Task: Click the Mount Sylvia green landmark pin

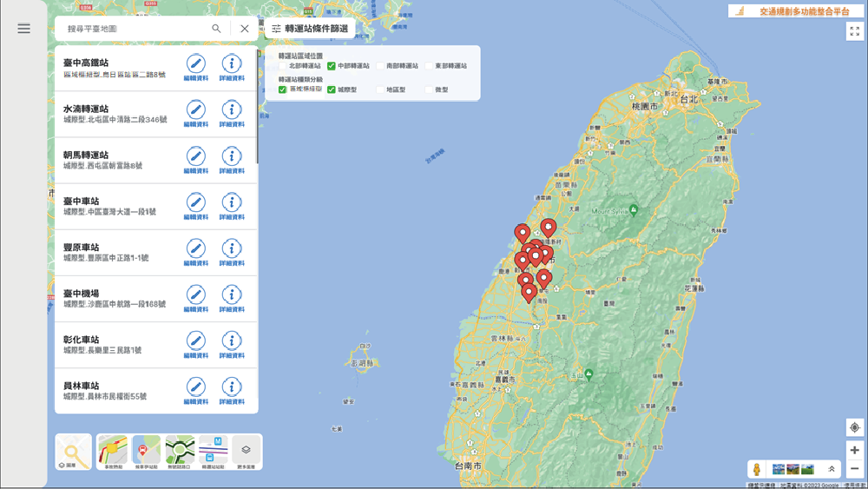Action: [634, 209]
